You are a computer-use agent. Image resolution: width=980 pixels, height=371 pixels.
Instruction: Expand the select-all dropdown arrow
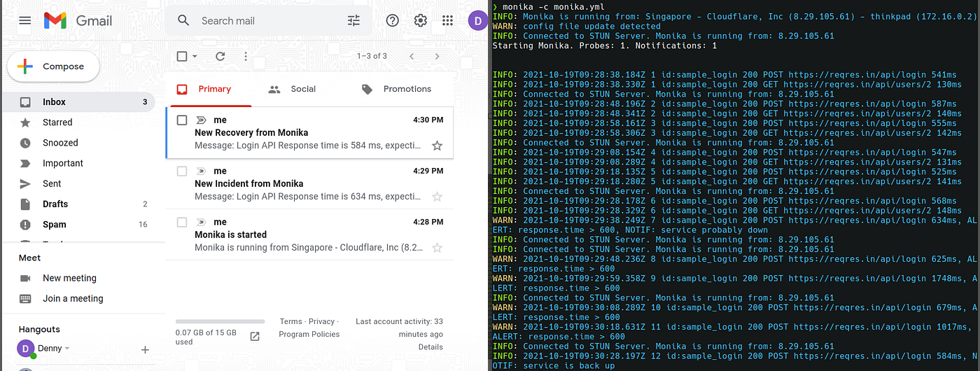[195, 56]
